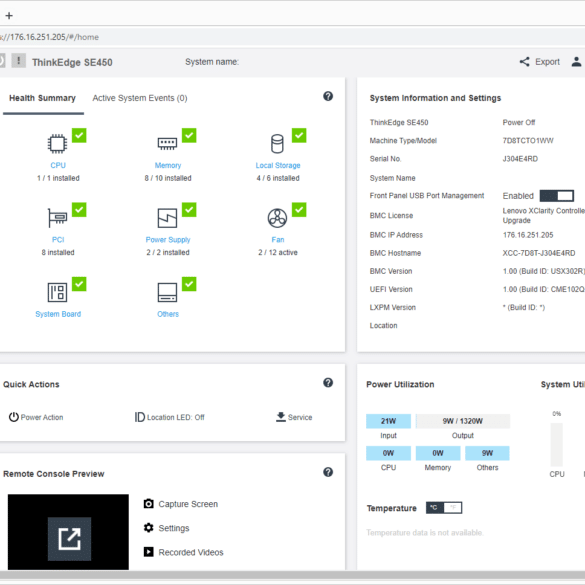Open the Memory module icon

point(167,144)
